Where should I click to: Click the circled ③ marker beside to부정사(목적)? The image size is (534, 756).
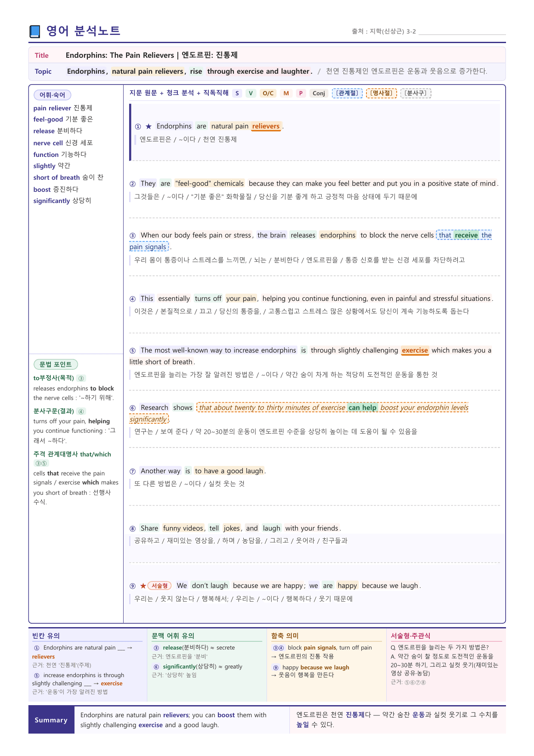coord(81,378)
